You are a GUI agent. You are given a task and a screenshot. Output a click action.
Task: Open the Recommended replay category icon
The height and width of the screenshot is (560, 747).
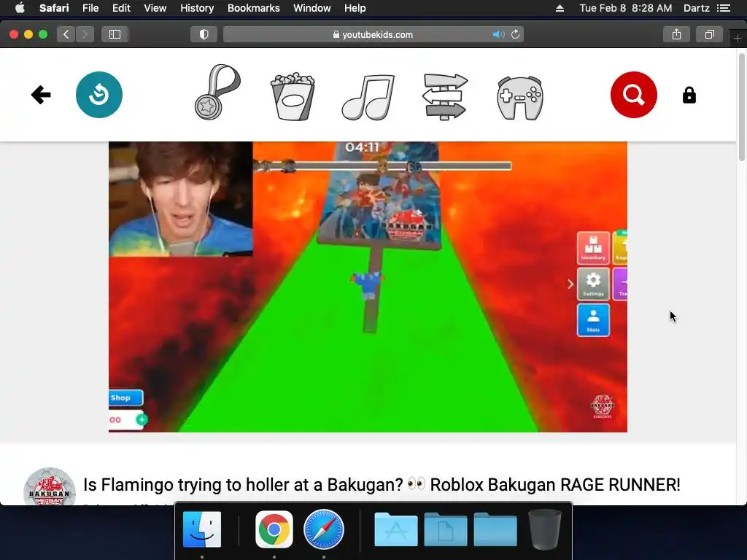(99, 95)
